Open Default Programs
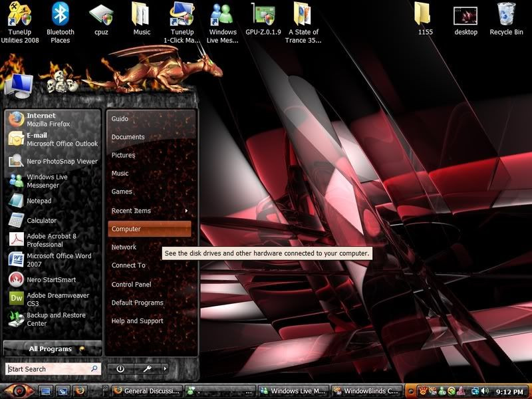Viewport: 532px width, 399px height. [x=150, y=303]
